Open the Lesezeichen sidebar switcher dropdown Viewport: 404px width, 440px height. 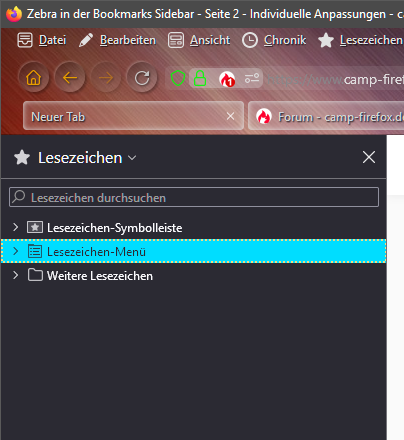76,158
